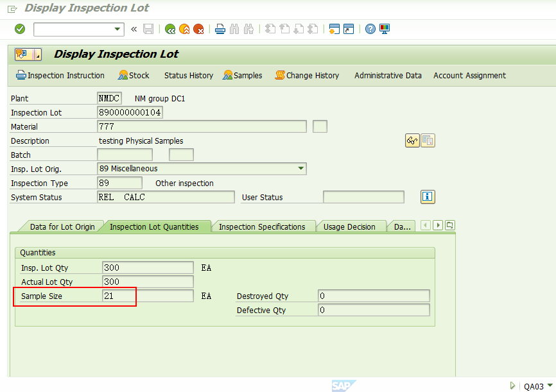Click the Inspection Type field 89

click(119, 183)
